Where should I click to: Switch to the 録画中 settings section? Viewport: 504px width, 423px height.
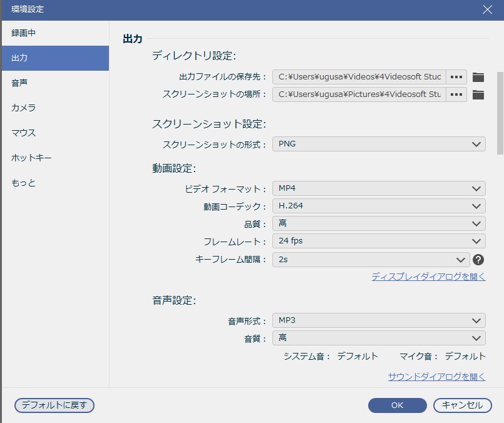tap(54, 33)
